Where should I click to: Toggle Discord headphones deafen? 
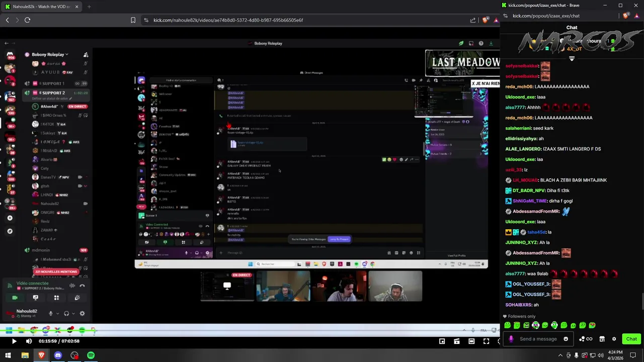(x=66, y=313)
